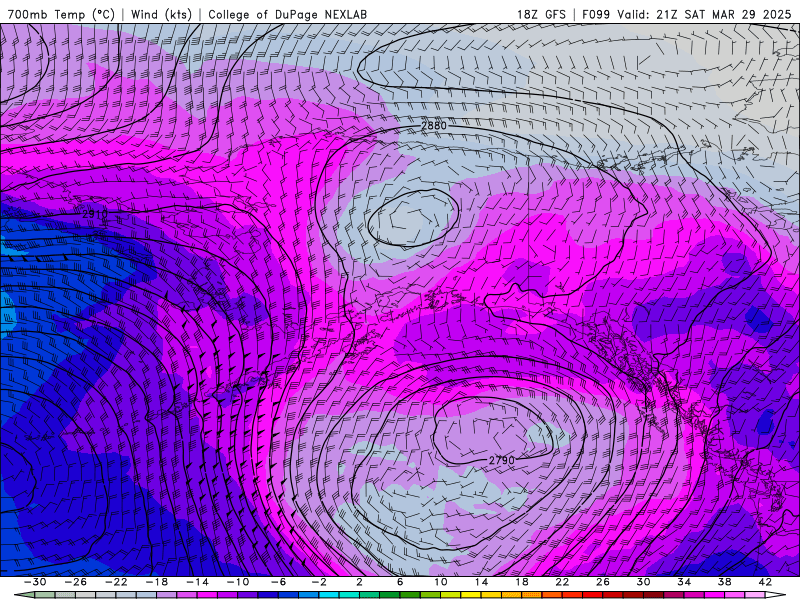Click the 42 colorbar tick label
This screenshot has width=800, height=600.
pos(765,582)
